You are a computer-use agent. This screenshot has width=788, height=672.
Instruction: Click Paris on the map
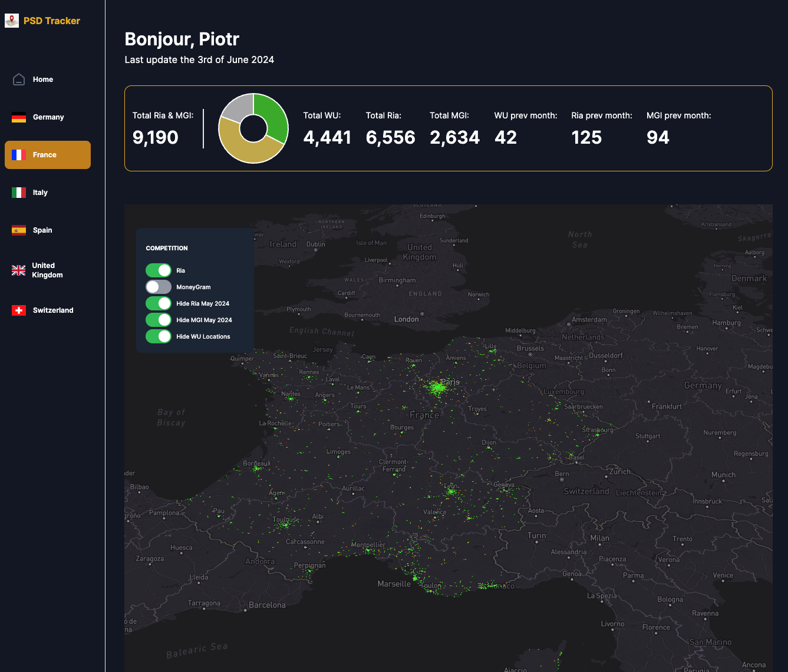(450, 382)
